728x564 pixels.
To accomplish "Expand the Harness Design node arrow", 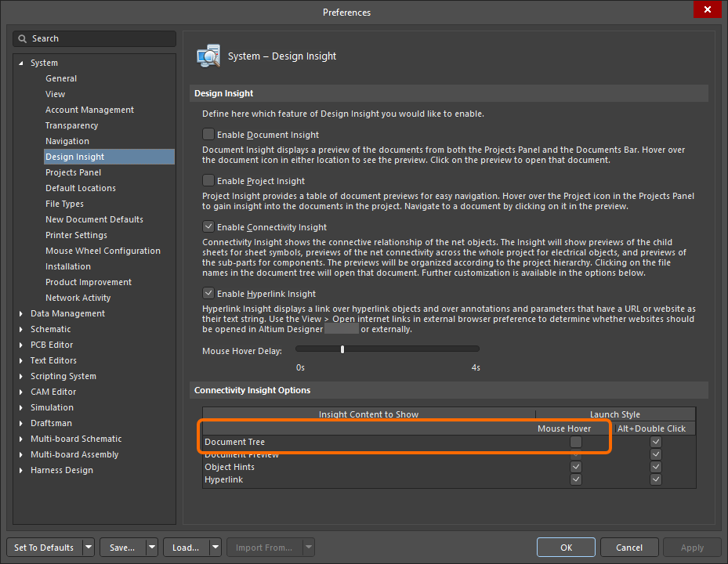I will pyautogui.click(x=21, y=470).
